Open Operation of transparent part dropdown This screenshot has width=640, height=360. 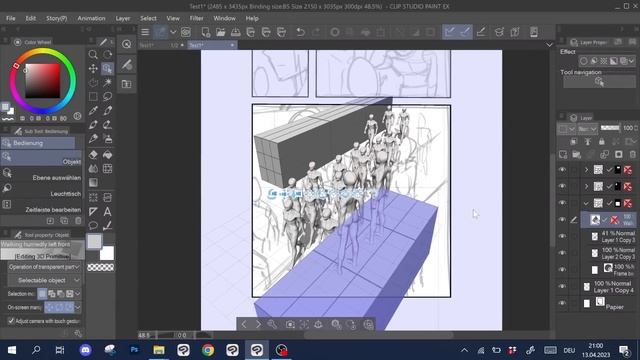click(x=44, y=267)
